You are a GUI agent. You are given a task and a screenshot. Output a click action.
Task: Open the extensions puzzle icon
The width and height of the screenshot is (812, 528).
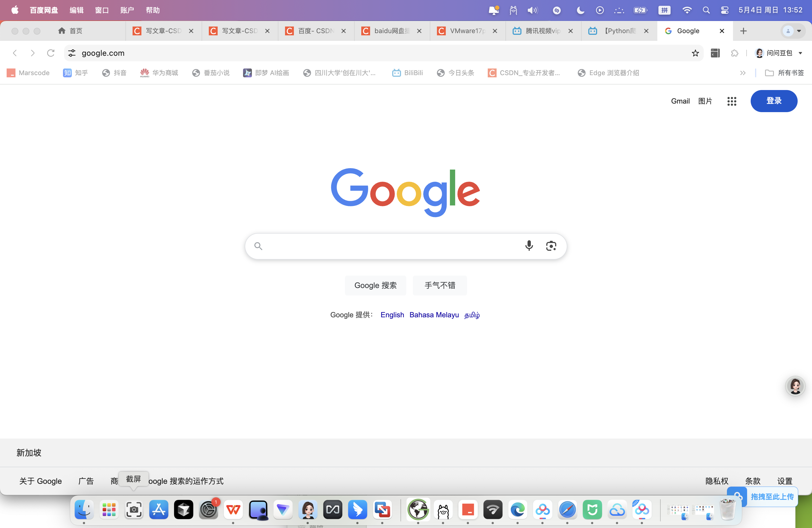pyautogui.click(x=735, y=53)
